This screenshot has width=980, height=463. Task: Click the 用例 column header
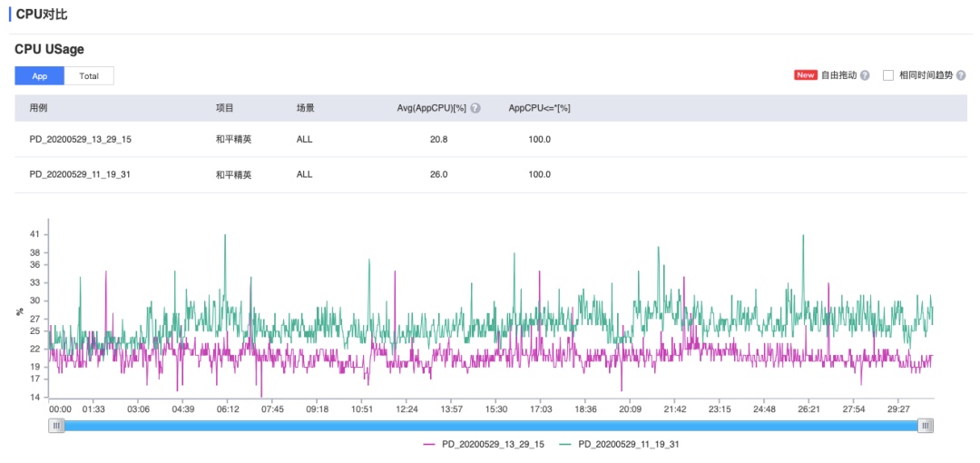[38, 108]
